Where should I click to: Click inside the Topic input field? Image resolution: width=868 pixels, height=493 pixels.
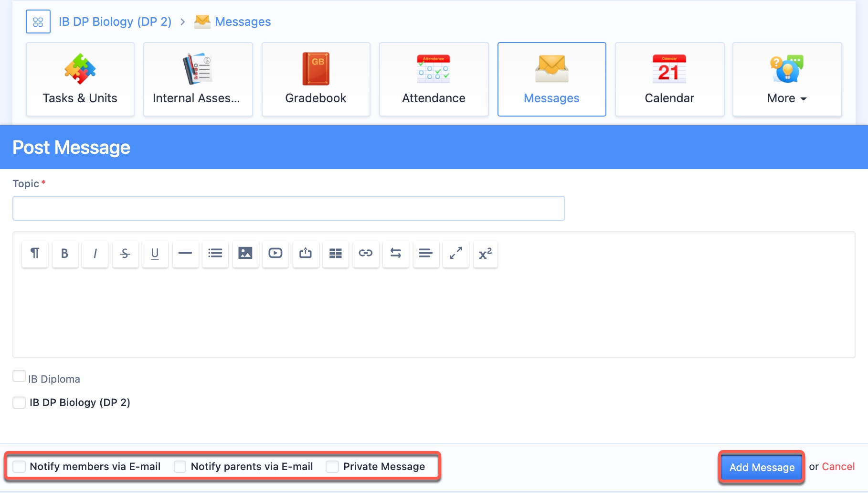(288, 208)
